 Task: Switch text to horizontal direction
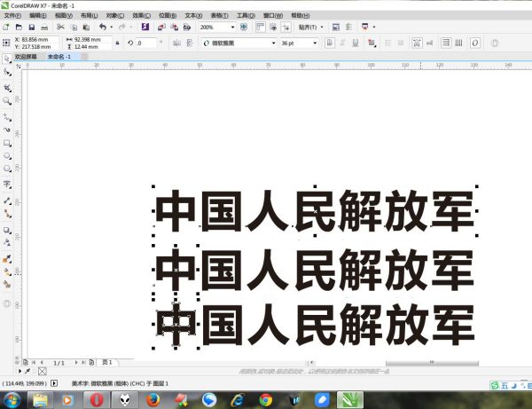coord(446,43)
